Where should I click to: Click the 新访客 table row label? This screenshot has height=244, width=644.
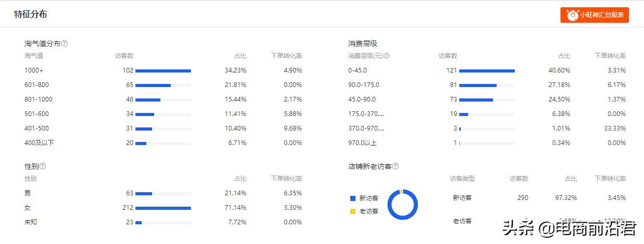point(462,198)
